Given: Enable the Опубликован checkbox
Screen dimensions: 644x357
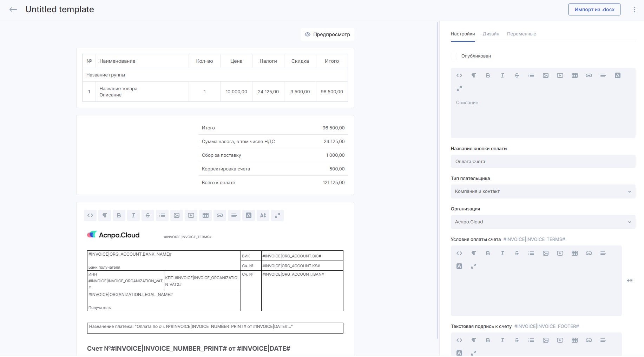Looking at the screenshot, I should pos(454,56).
